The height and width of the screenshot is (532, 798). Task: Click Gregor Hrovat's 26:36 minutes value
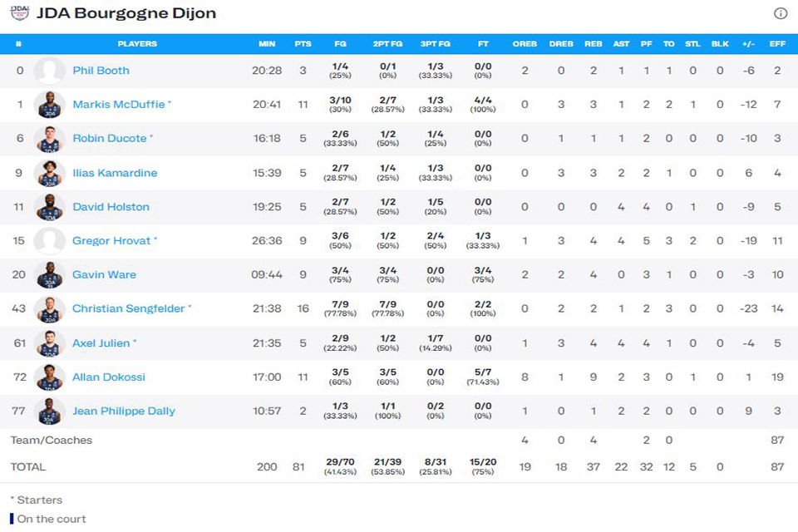tap(267, 240)
